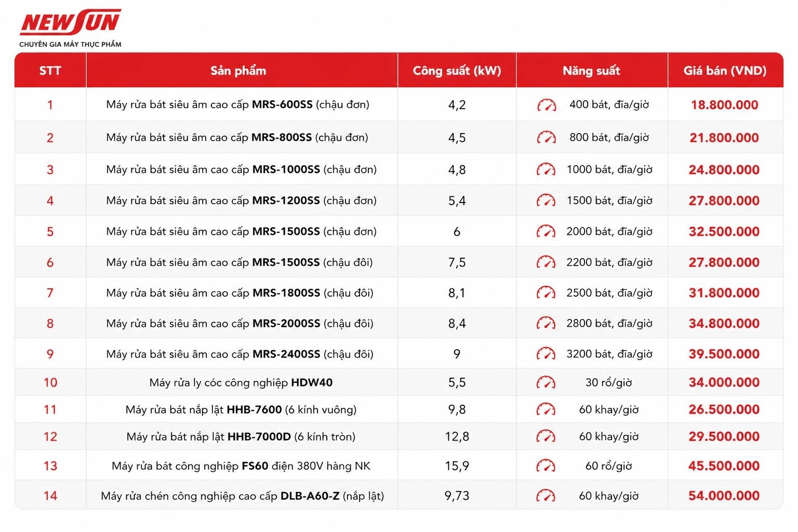Click speedometer icon beside 400 bát, đĩa/giờ

point(547,105)
